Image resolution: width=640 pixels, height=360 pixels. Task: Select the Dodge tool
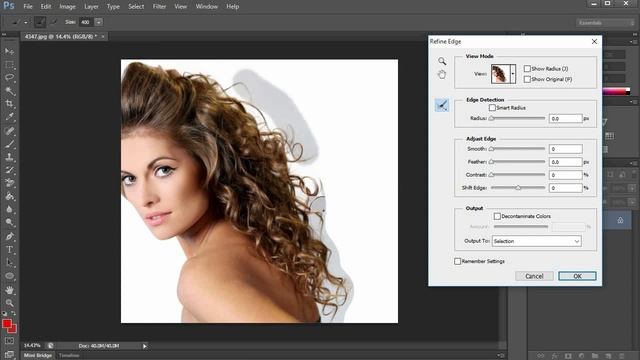pyautogui.click(x=9, y=222)
